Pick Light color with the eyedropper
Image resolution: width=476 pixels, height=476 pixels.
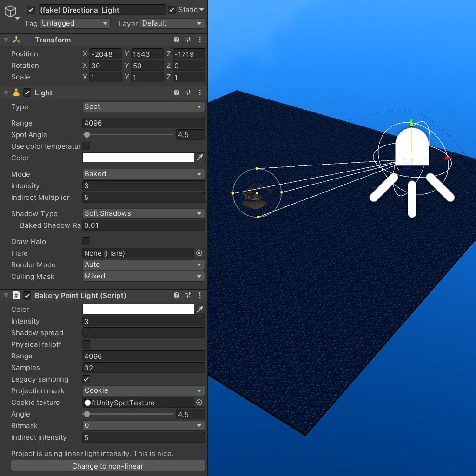(x=199, y=158)
